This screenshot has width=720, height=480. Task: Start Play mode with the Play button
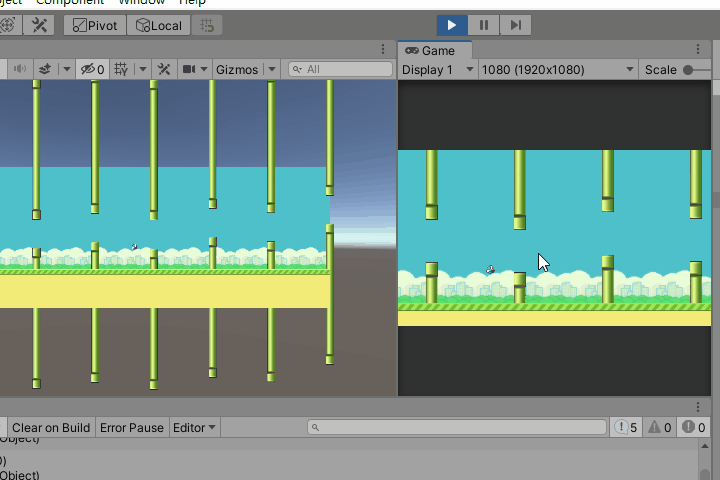452,25
